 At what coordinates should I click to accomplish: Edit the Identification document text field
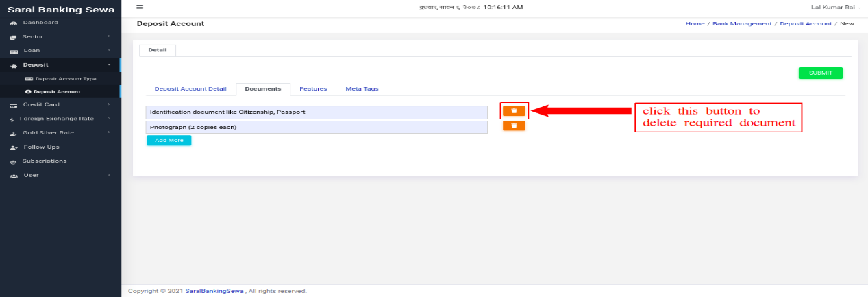pos(317,112)
